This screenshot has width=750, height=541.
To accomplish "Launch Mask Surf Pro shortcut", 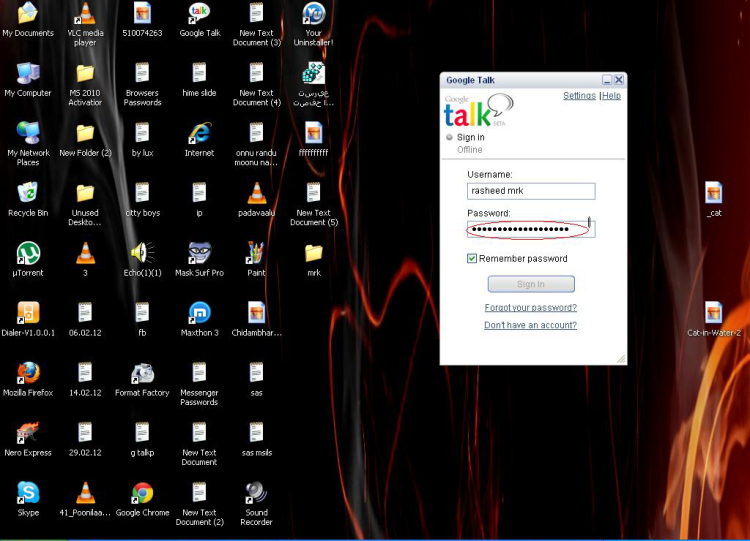I will tap(199, 253).
